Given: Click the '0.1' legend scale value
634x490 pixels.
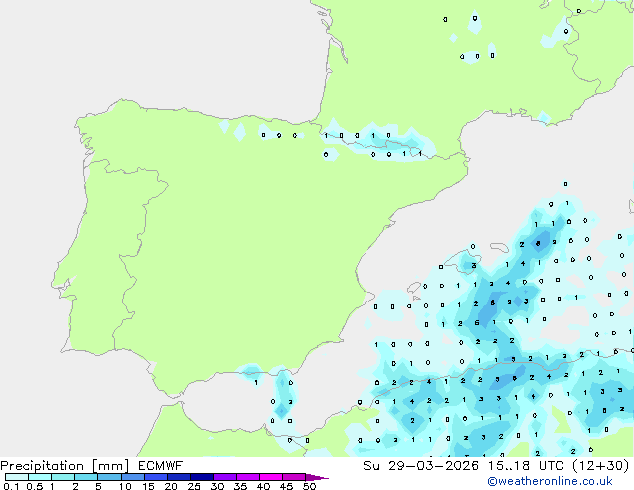Looking at the screenshot, I should point(11,486).
